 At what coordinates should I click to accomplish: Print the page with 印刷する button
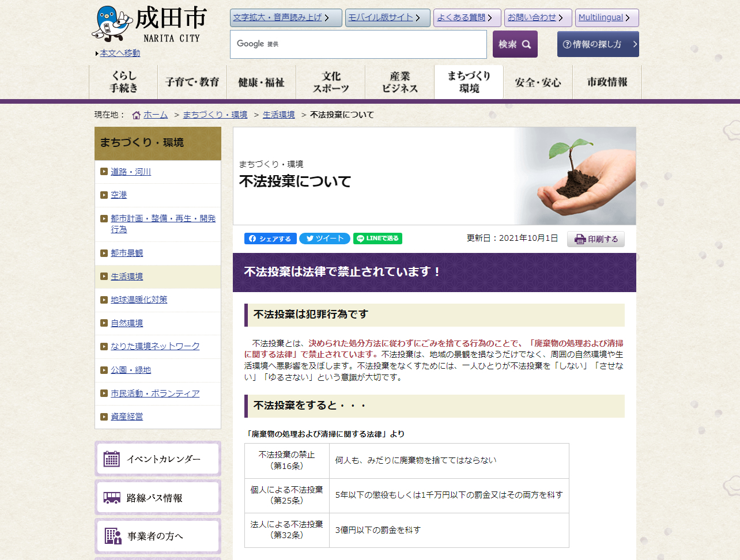(x=596, y=239)
